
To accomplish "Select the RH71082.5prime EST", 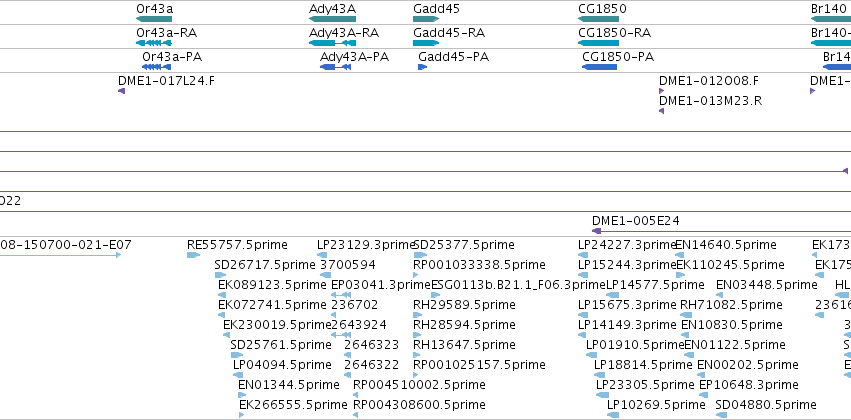I will [x=685, y=315].
